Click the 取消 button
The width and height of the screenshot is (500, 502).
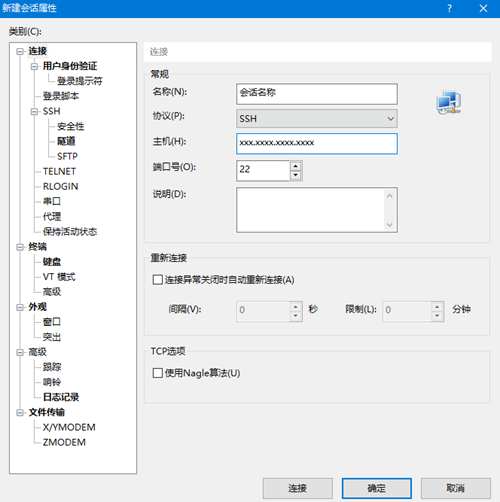click(456, 488)
